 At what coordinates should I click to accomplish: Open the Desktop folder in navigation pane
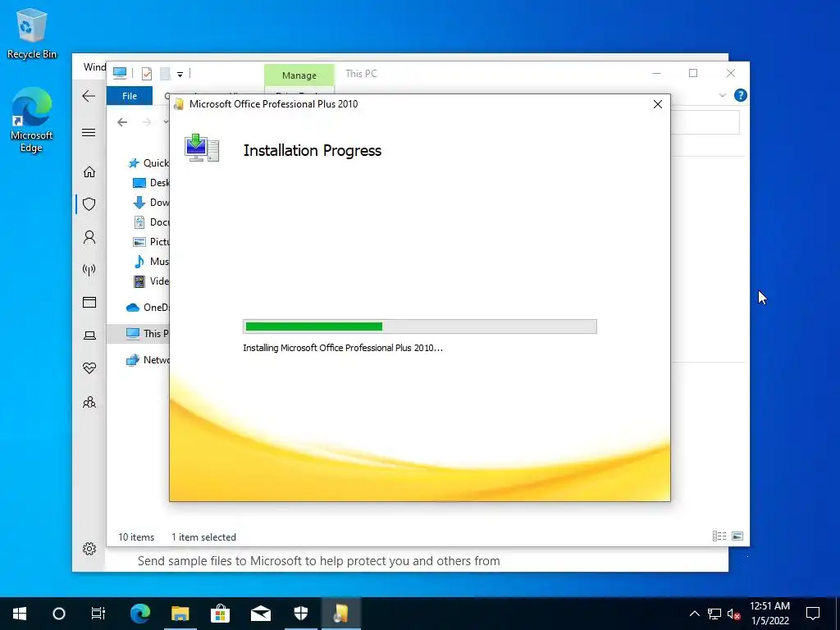[151, 183]
